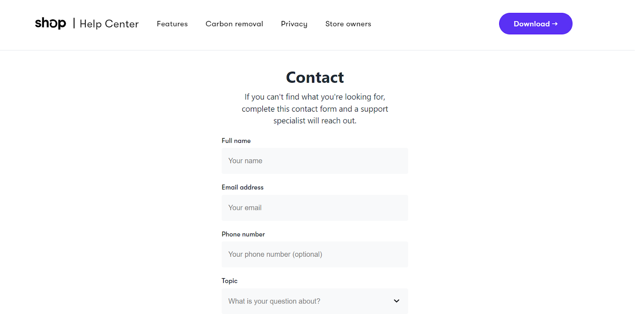This screenshot has width=644, height=314.
Task: Click the contact form description paragraph
Action: coord(315,109)
